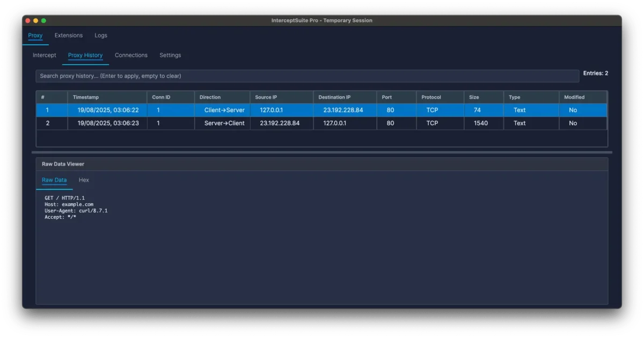Click TCP protocol in the Server→Client row
Image resolution: width=644 pixels, height=338 pixels.
tap(432, 123)
